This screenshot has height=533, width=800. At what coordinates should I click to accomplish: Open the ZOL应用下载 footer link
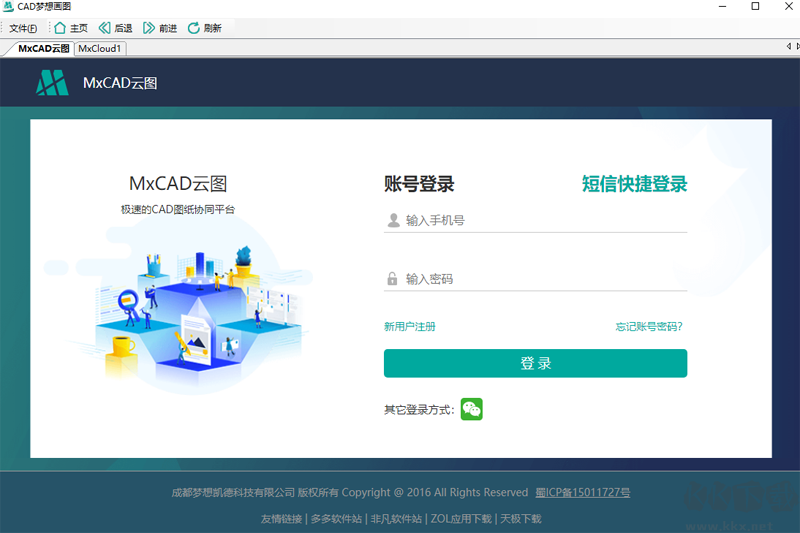point(461,519)
